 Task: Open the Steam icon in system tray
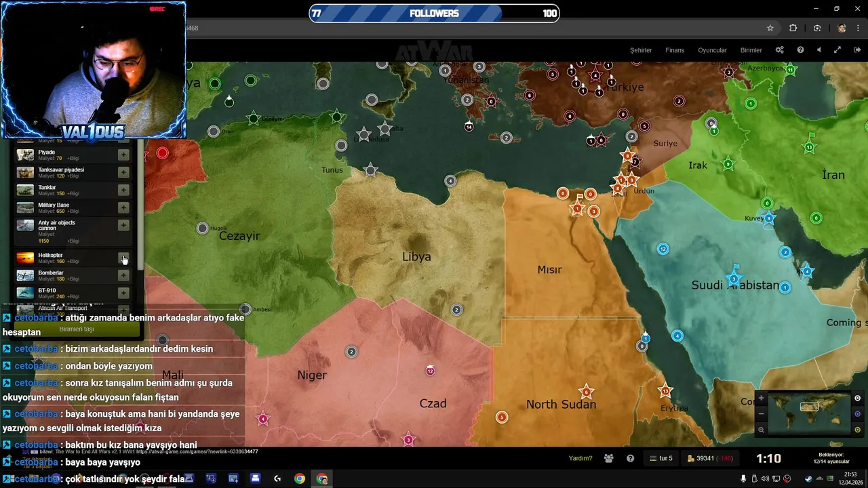[809, 479]
